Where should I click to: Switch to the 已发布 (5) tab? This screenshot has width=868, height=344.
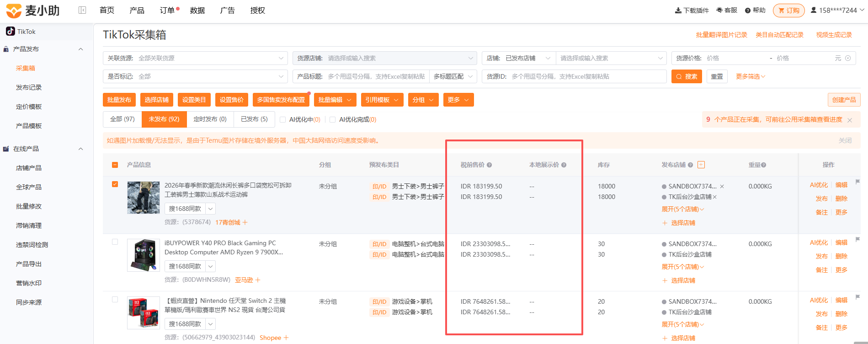(x=254, y=119)
